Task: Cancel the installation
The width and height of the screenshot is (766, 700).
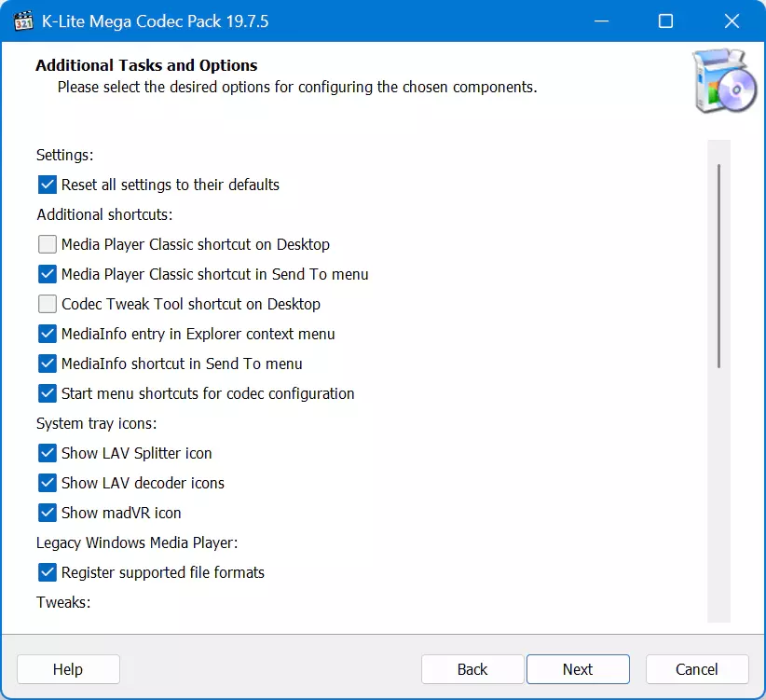Action: point(697,669)
